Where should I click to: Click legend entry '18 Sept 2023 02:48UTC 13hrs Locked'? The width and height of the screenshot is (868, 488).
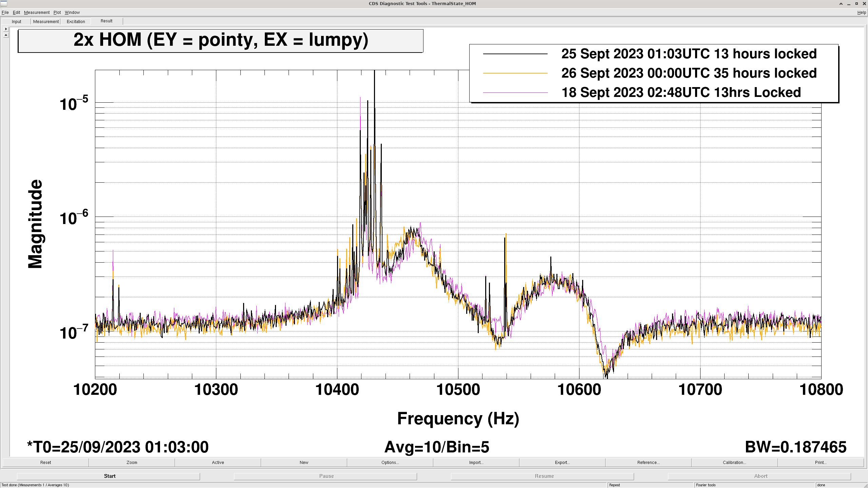click(681, 93)
